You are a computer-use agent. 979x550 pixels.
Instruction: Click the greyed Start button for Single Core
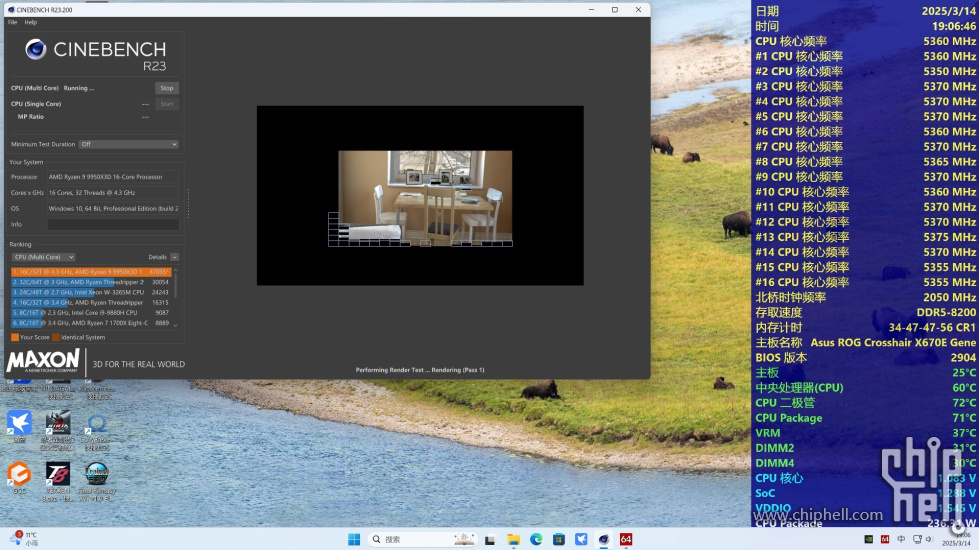167,104
